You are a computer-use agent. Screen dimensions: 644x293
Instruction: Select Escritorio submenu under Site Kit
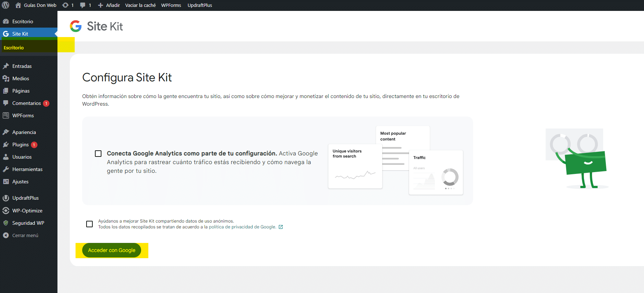(x=14, y=48)
